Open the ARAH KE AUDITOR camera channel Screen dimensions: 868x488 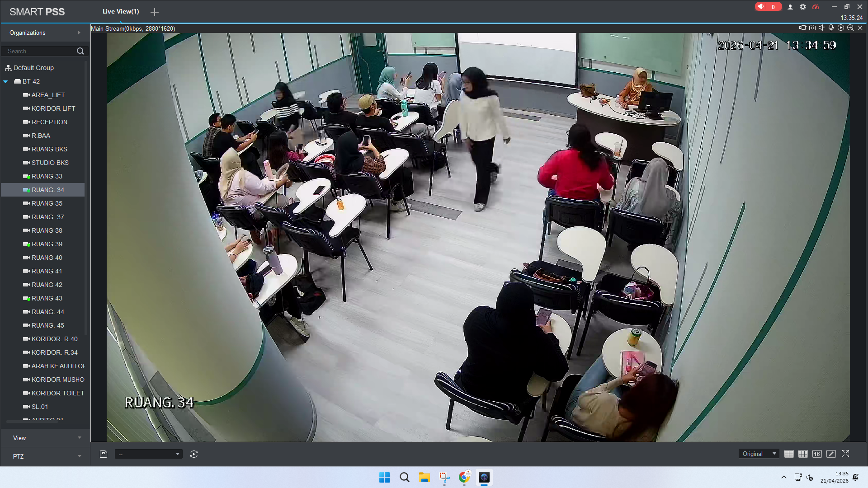tap(53, 366)
